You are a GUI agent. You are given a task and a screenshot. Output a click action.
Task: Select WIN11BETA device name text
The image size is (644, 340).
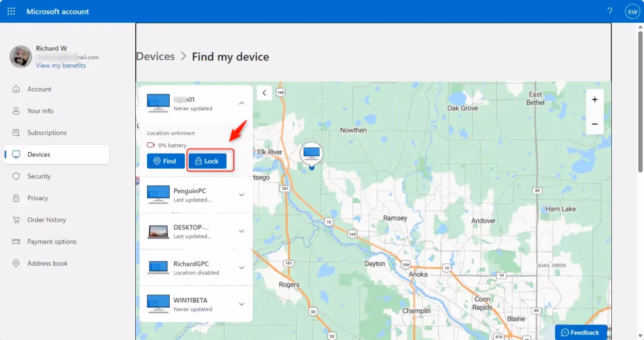click(190, 300)
